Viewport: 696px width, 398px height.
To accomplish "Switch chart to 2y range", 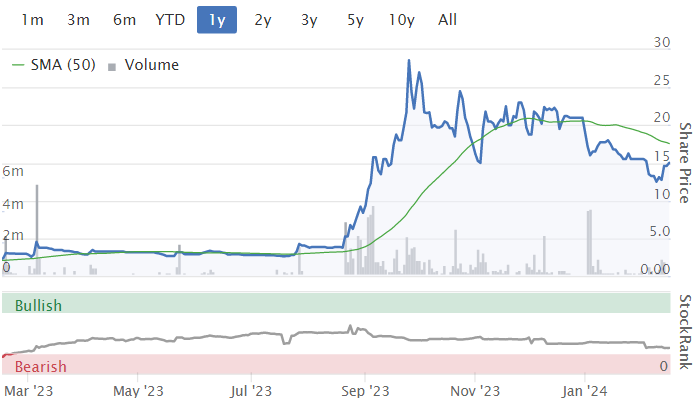I will click(263, 20).
